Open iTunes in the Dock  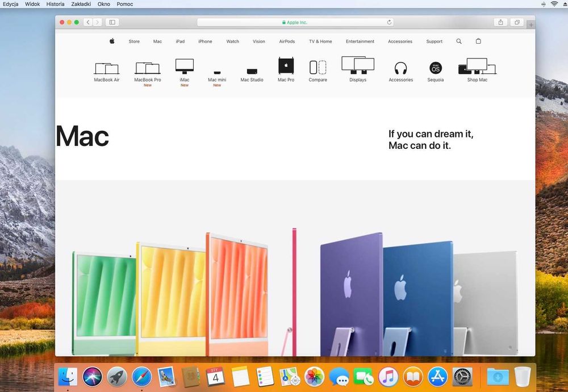tap(389, 377)
